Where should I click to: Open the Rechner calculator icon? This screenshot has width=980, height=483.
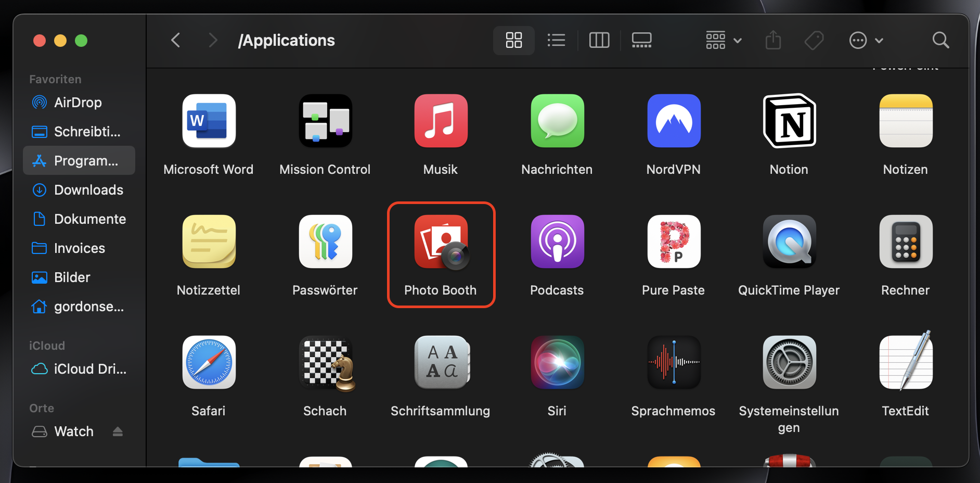[906, 241]
